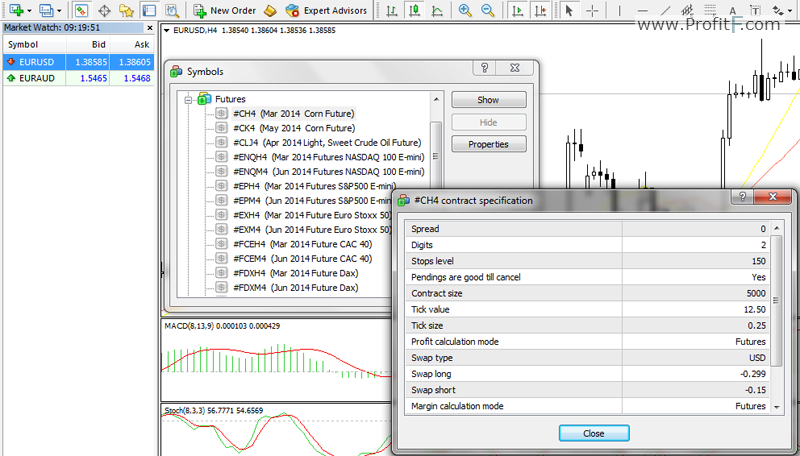
Task: Select EURUSD row in Market Watch
Action: coord(79,62)
